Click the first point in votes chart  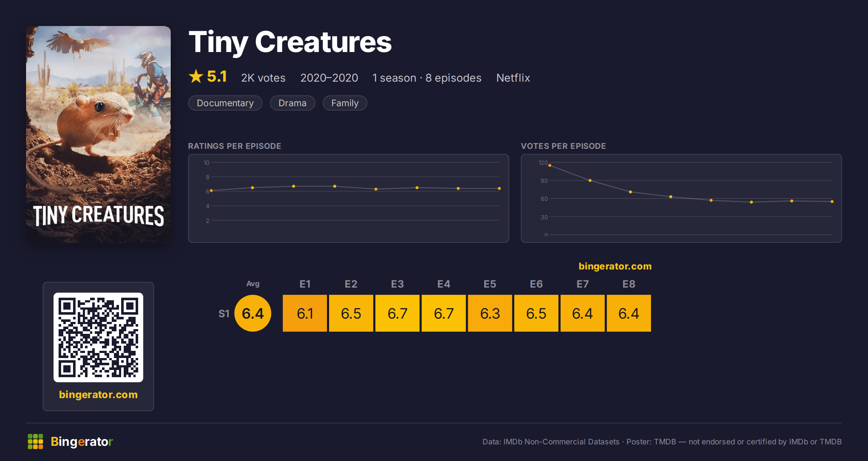point(550,165)
